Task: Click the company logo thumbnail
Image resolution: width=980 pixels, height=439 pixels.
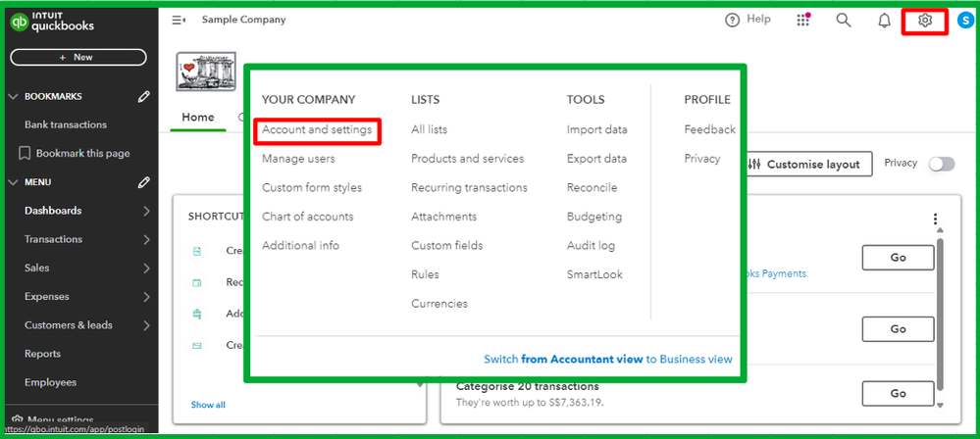Action: pos(199,72)
